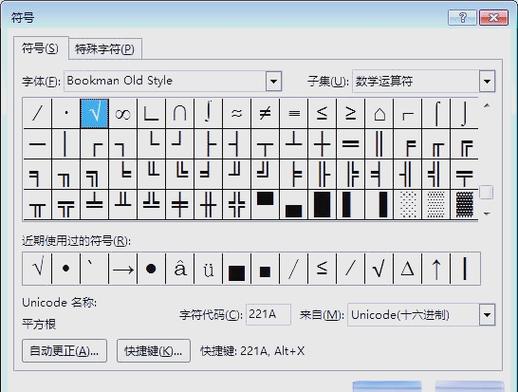Viewport: 518px width, 392px height.
Task: Select less-than-or-equal symbol in main grid
Action: pos(322,114)
